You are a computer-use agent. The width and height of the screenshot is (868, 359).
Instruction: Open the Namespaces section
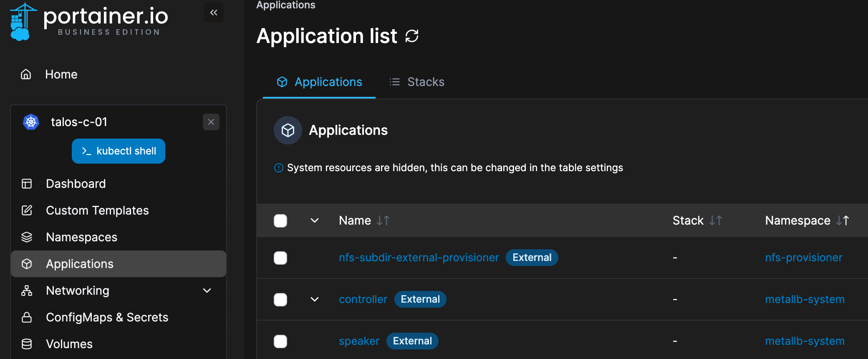pos(119,237)
